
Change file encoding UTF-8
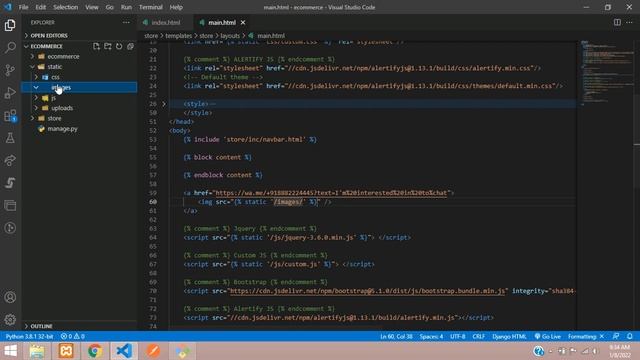(x=458, y=336)
